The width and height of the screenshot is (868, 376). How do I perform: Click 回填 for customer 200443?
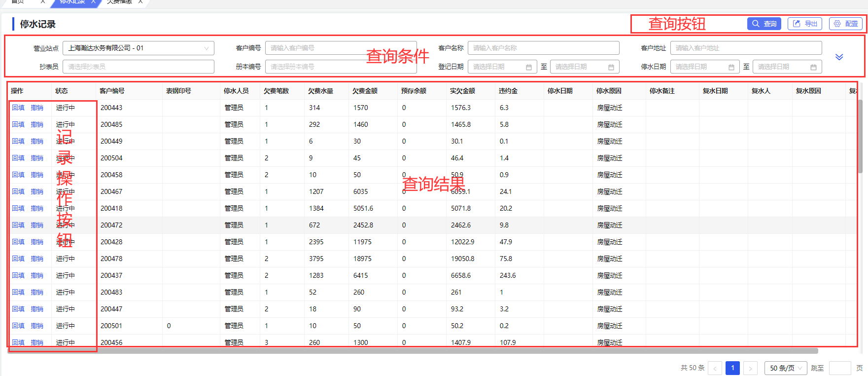tap(18, 108)
